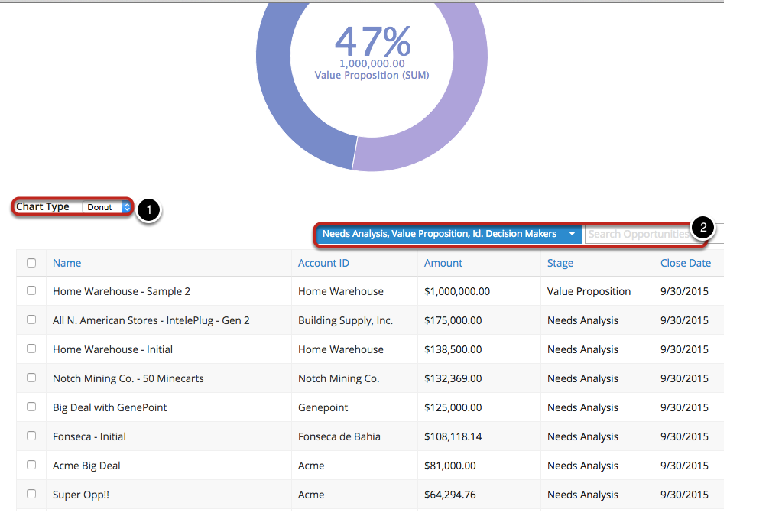Viewport: 769px width, 532px height.
Task: Click the Acme Big Deal opportunity name
Action: point(86,465)
